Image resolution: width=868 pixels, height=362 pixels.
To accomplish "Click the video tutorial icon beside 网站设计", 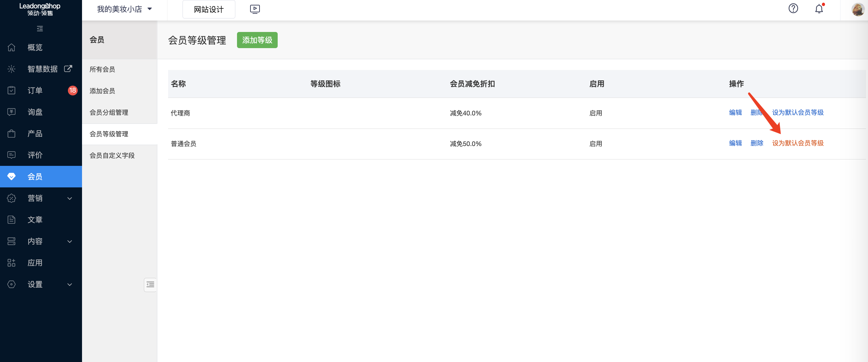I will (255, 9).
